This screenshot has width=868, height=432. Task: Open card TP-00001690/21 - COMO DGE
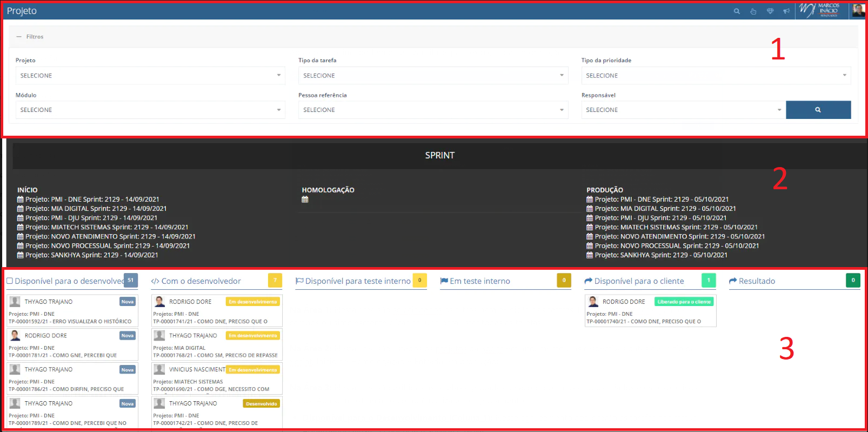click(x=217, y=378)
